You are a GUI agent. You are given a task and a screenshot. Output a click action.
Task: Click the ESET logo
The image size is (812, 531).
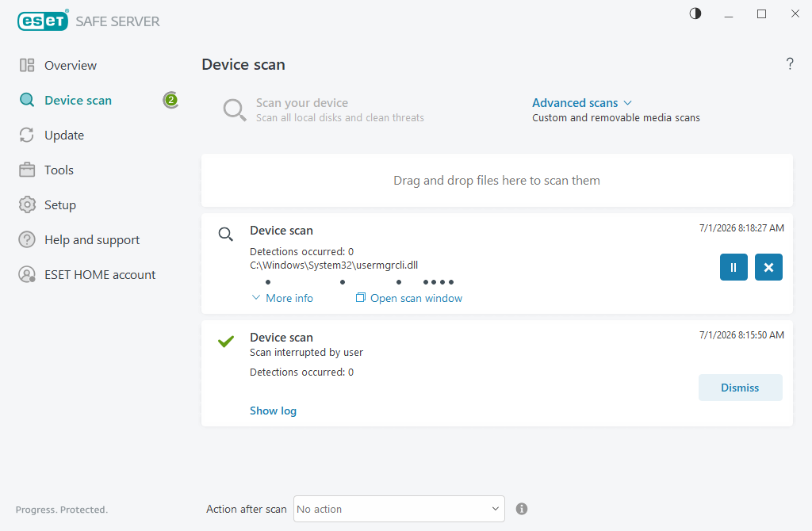(x=43, y=21)
